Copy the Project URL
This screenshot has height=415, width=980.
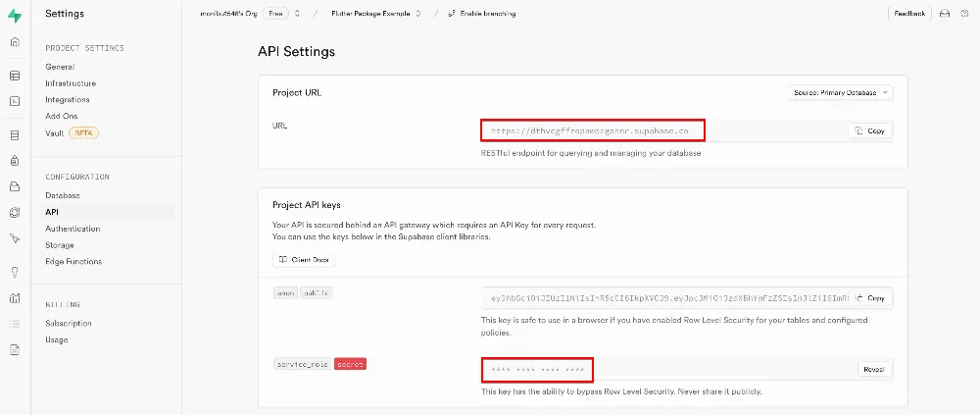(870, 130)
